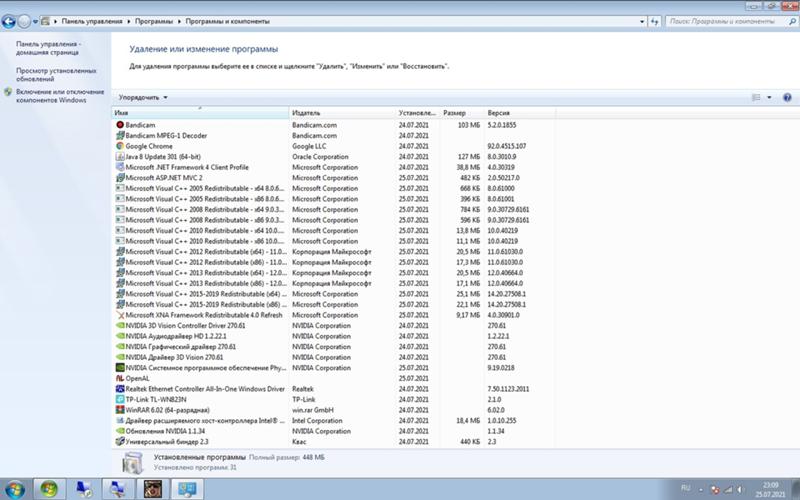This screenshot has height=500, width=800.
Task: Open the Windows Start button
Action: 15,489
